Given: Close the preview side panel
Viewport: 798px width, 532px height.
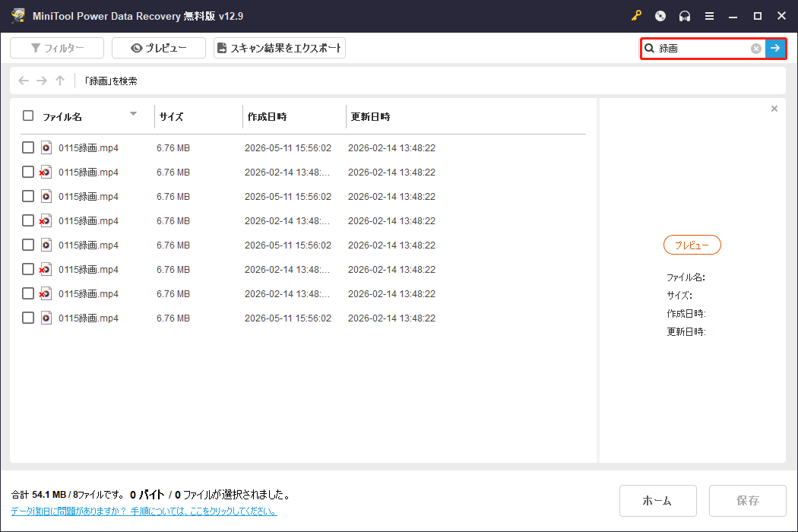Looking at the screenshot, I should [774, 109].
